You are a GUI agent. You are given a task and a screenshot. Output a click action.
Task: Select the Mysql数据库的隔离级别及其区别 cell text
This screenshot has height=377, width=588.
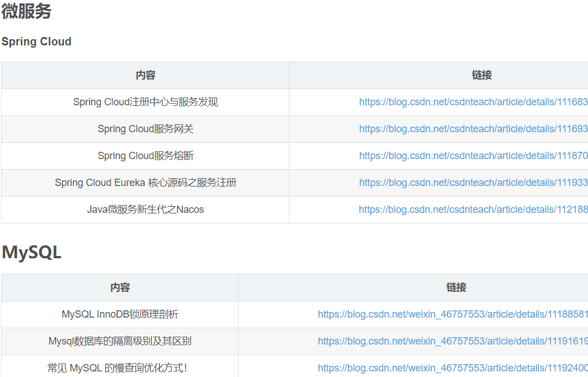coord(120,341)
